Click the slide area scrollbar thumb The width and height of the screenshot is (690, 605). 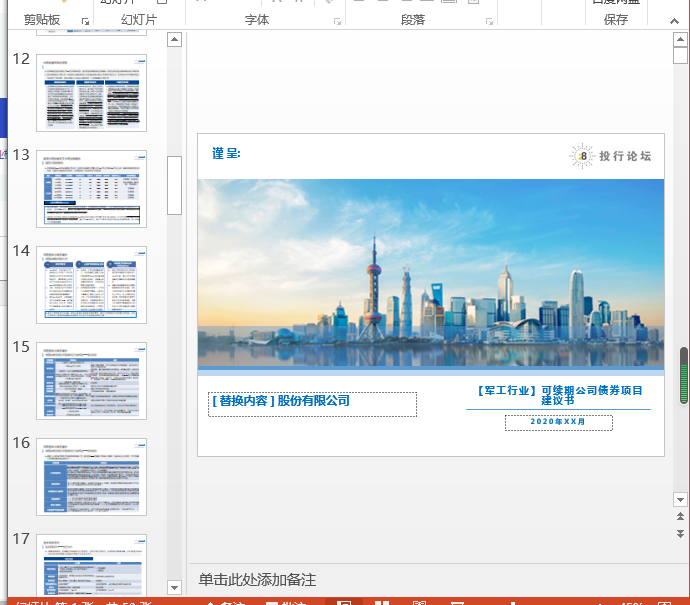tap(680, 55)
